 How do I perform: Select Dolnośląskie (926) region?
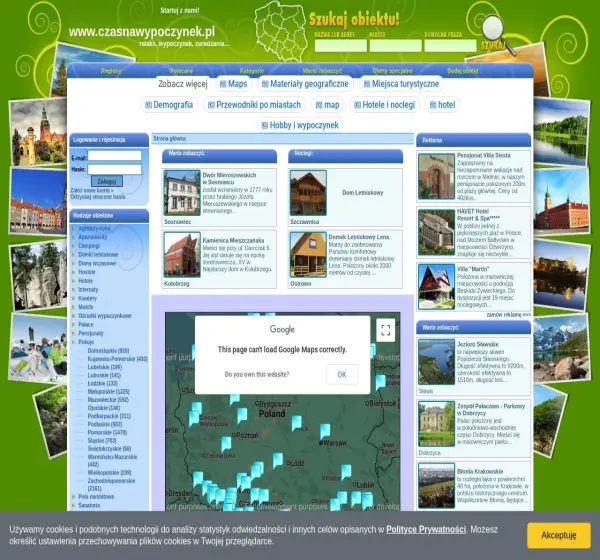tap(108, 351)
